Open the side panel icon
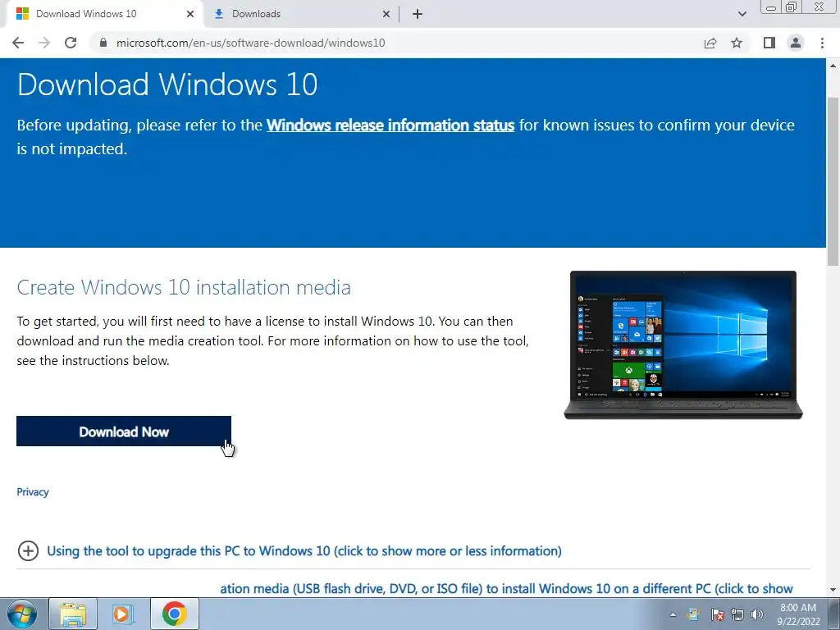The width and height of the screenshot is (840, 630). pyautogui.click(x=769, y=43)
